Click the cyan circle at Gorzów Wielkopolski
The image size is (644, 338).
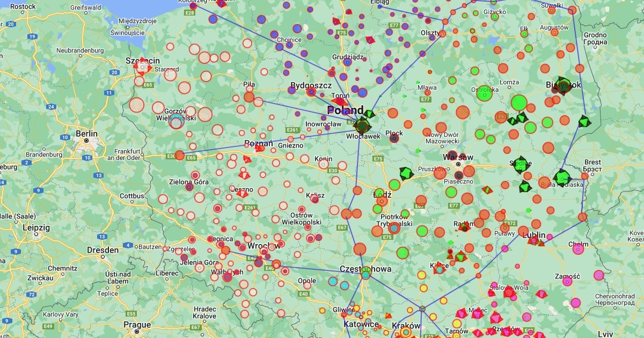pos(176,122)
